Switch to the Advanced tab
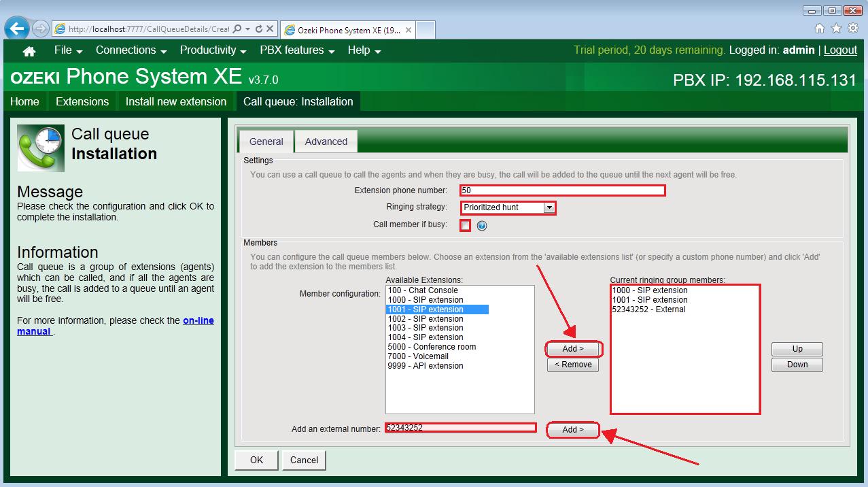The width and height of the screenshot is (868, 487). click(326, 141)
